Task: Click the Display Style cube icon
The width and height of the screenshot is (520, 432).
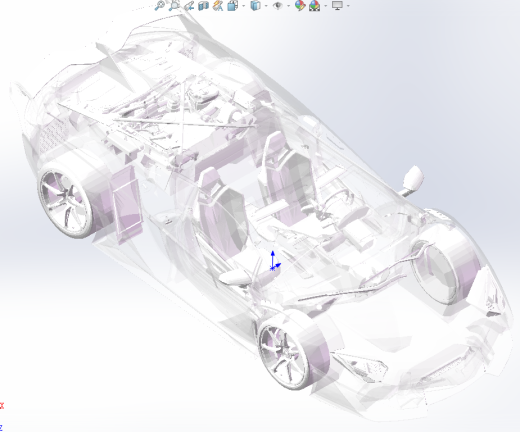Action: (256, 6)
